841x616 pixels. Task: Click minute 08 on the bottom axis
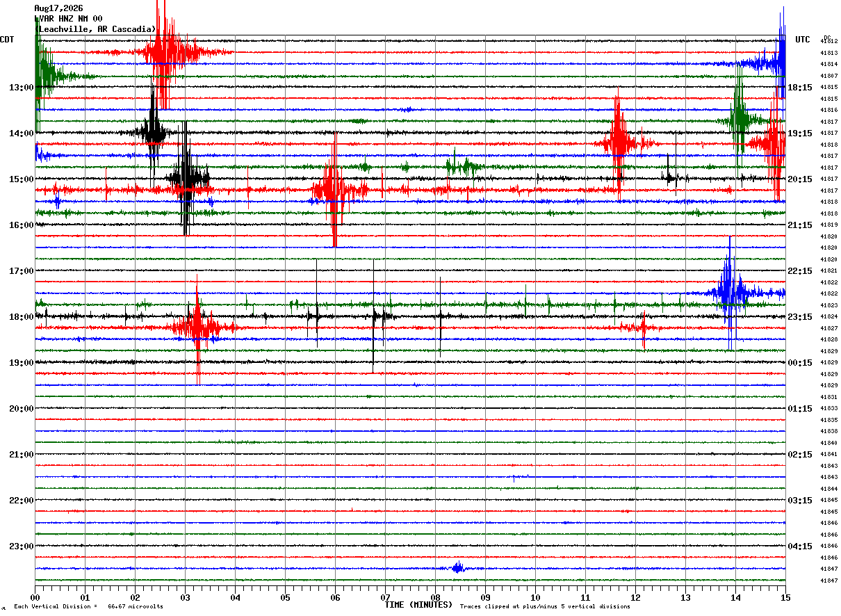click(x=436, y=597)
